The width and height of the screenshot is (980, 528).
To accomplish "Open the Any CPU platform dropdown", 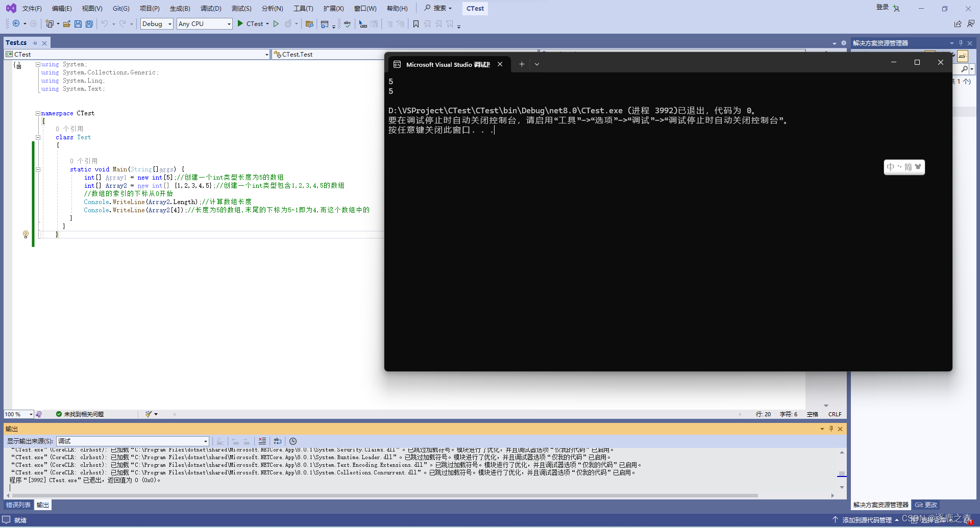I will click(x=205, y=23).
